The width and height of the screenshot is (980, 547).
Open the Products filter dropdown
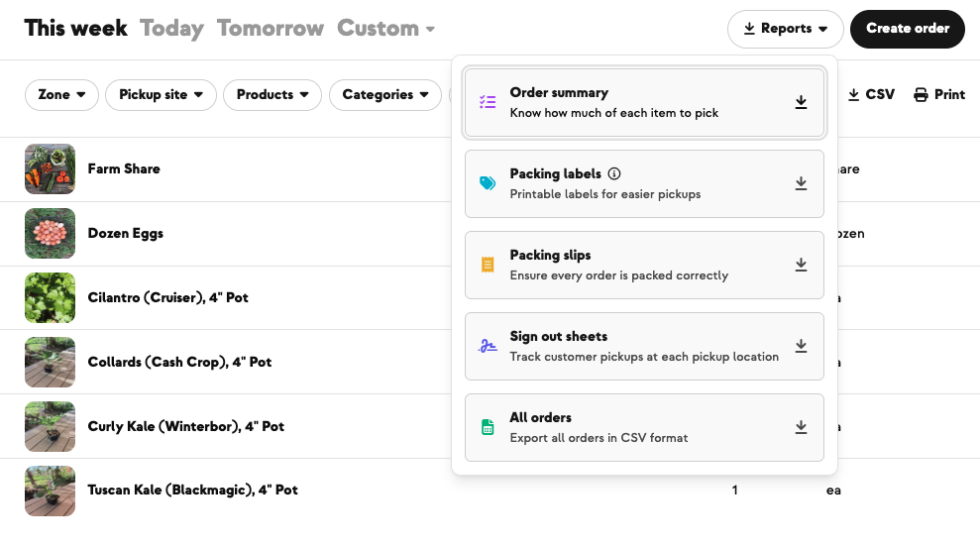[x=272, y=95]
